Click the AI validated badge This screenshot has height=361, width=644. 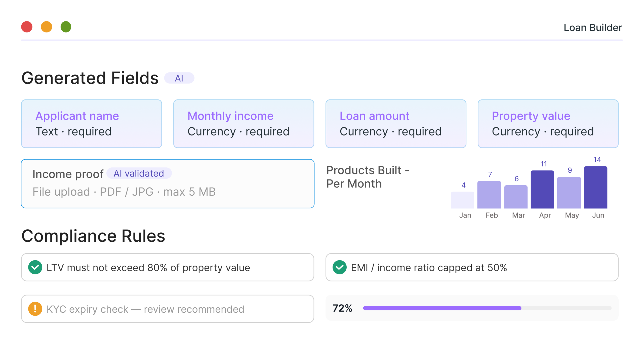click(x=139, y=173)
